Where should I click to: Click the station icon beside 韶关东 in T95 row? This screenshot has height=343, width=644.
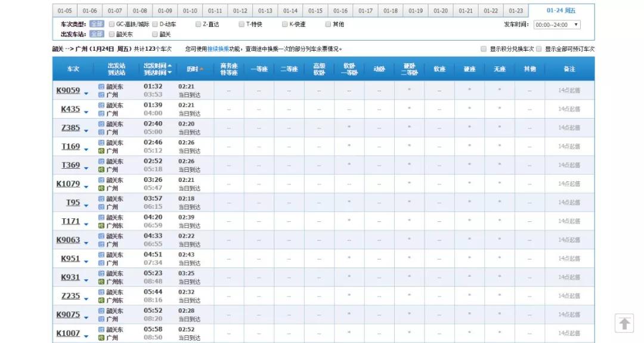[x=101, y=199]
